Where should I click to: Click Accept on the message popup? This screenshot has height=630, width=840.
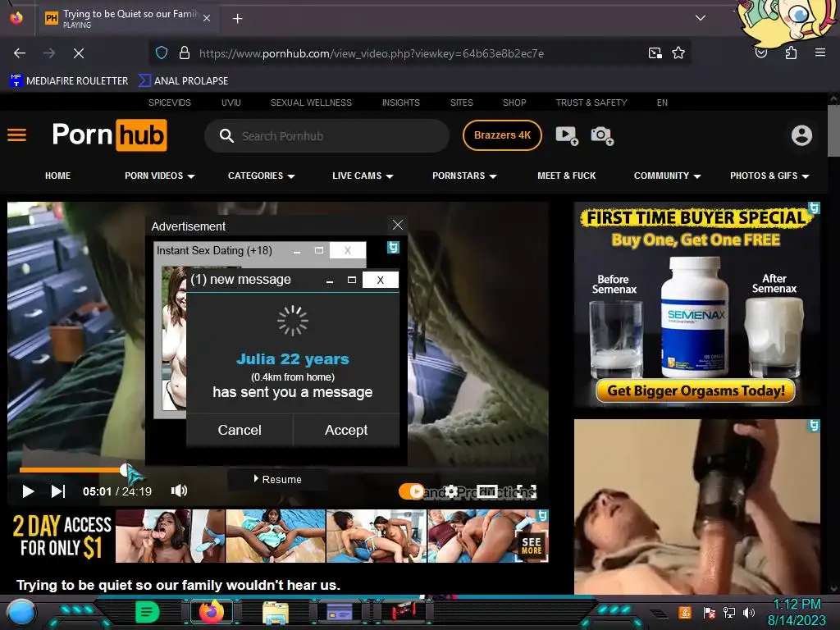(346, 430)
